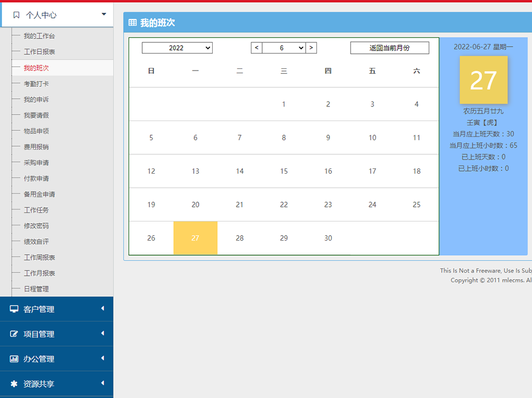Expand the 资源共享 menu arrow

tap(103, 383)
